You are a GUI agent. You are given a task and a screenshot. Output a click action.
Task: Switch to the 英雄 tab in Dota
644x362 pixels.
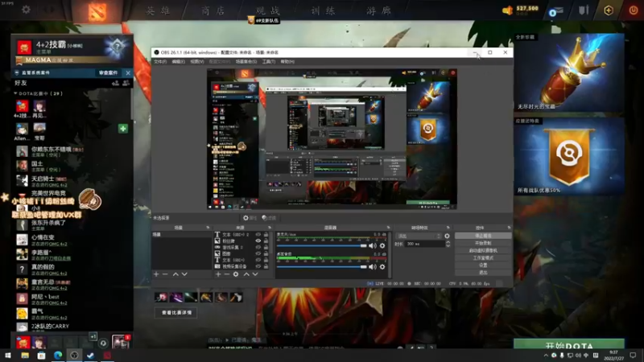pyautogui.click(x=159, y=10)
